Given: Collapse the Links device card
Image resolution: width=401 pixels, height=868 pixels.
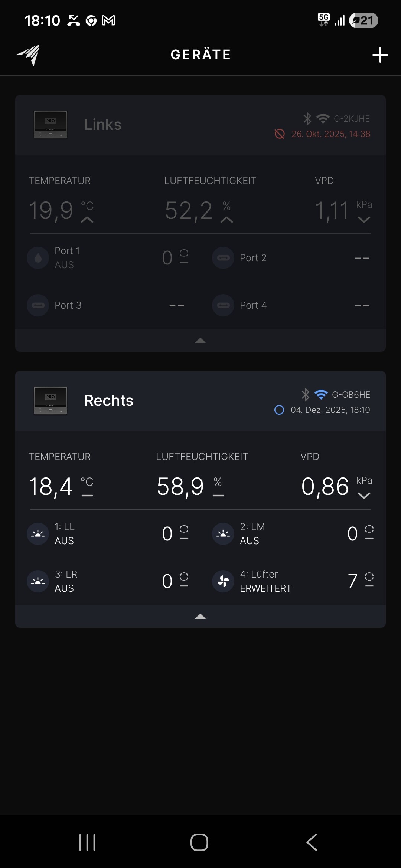Looking at the screenshot, I should point(200,341).
